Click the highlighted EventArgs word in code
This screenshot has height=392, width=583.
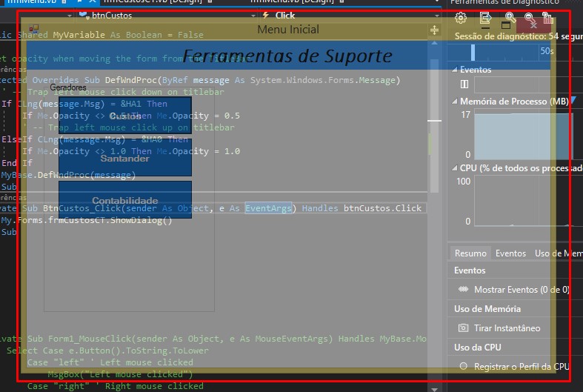coord(268,208)
